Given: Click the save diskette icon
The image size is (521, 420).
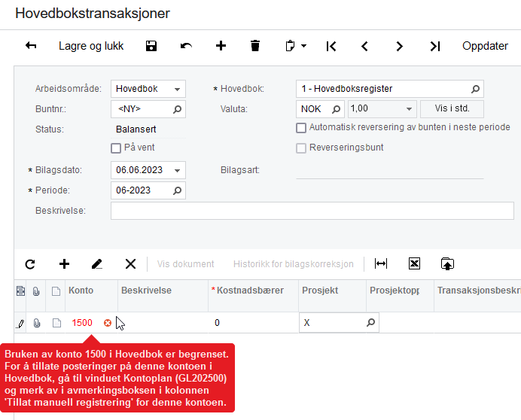Looking at the screenshot, I should (151, 46).
